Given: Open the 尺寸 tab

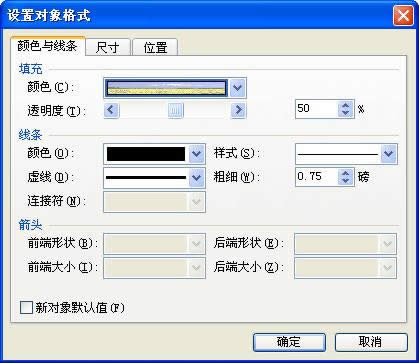Looking at the screenshot, I should pyautogui.click(x=107, y=47).
